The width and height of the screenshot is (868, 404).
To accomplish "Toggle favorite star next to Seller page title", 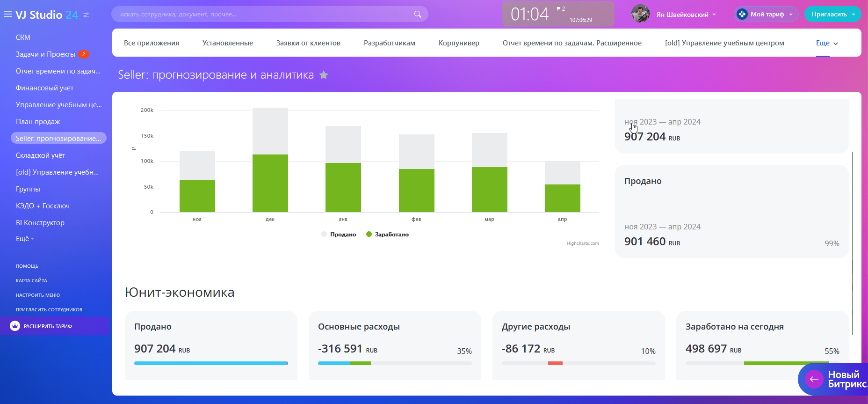I will tap(324, 75).
